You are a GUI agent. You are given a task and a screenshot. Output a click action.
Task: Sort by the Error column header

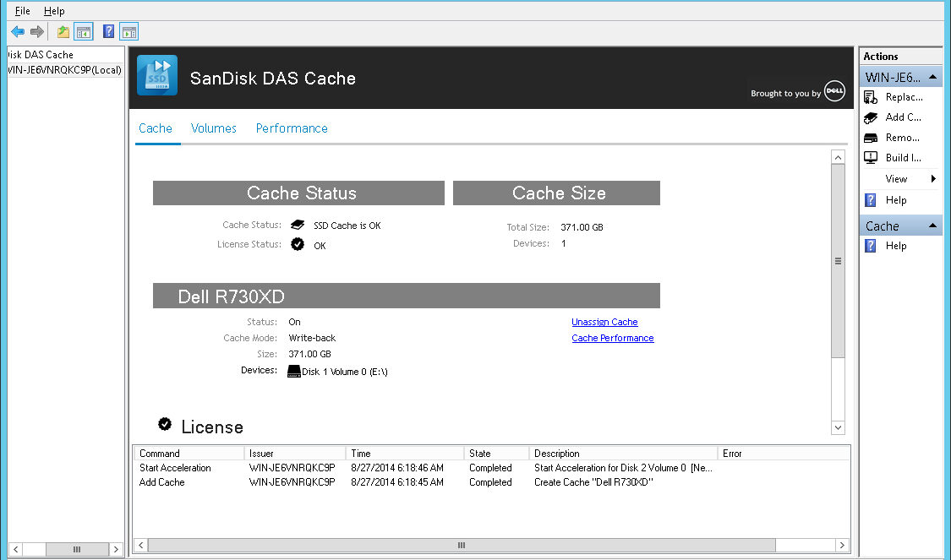tap(784, 454)
